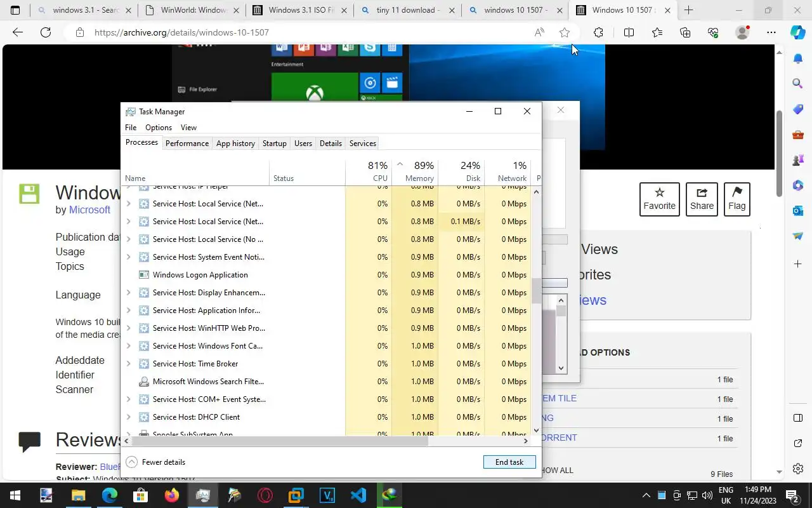This screenshot has height=508, width=812.
Task: Expand Service Host: DHCP Client row
Action: 129,417
